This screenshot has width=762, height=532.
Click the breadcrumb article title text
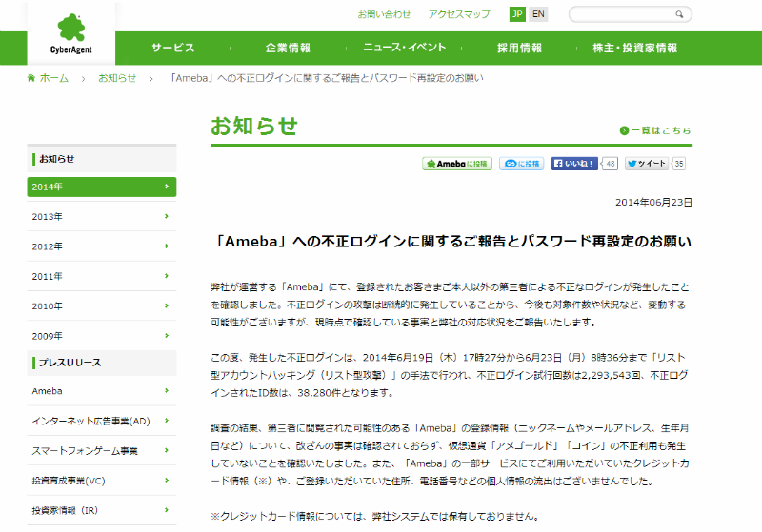[325, 78]
